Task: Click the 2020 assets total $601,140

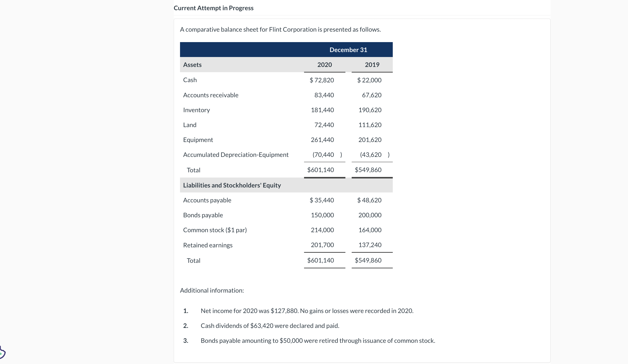Action: [321, 170]
